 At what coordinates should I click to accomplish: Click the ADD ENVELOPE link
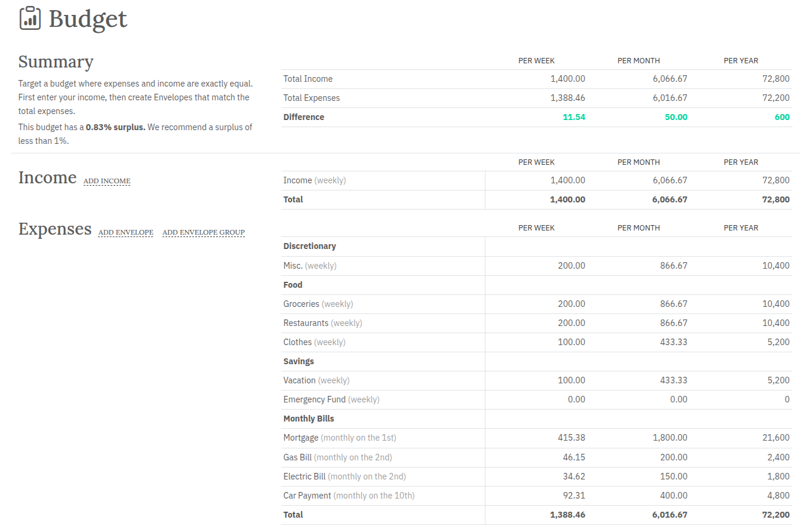click(125, 232)
